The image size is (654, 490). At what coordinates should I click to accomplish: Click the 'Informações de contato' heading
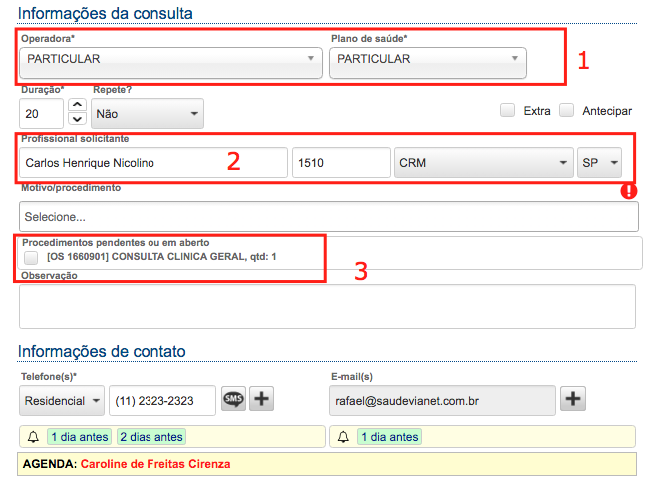point(102,352)
